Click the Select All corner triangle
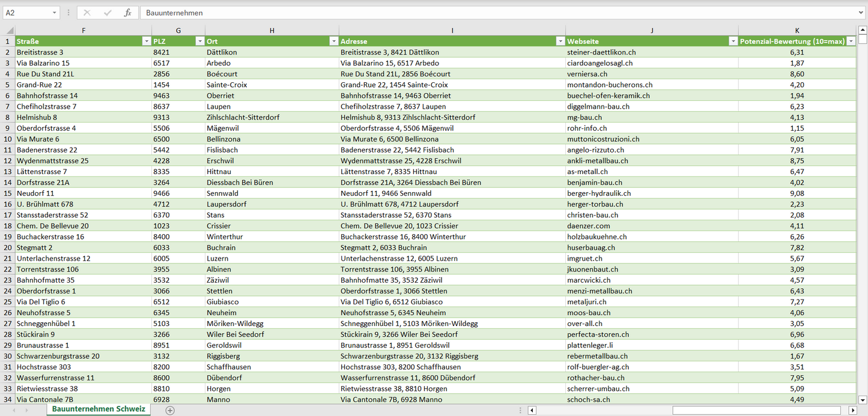The height and width of the screenshot is (416, 868). (8, 31)
